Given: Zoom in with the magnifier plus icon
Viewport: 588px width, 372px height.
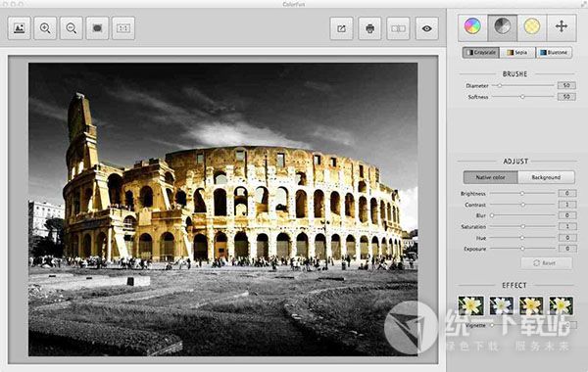Looking at the screenshot, I should 45,28.
